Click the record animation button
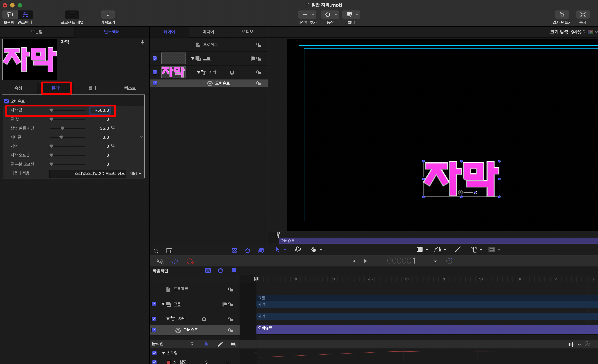The width and height of the screenshot is (598, 364). (190, 261)
